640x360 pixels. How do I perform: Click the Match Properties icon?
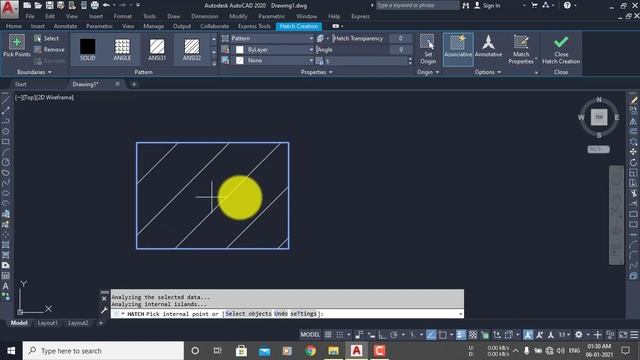click(521, 42)
